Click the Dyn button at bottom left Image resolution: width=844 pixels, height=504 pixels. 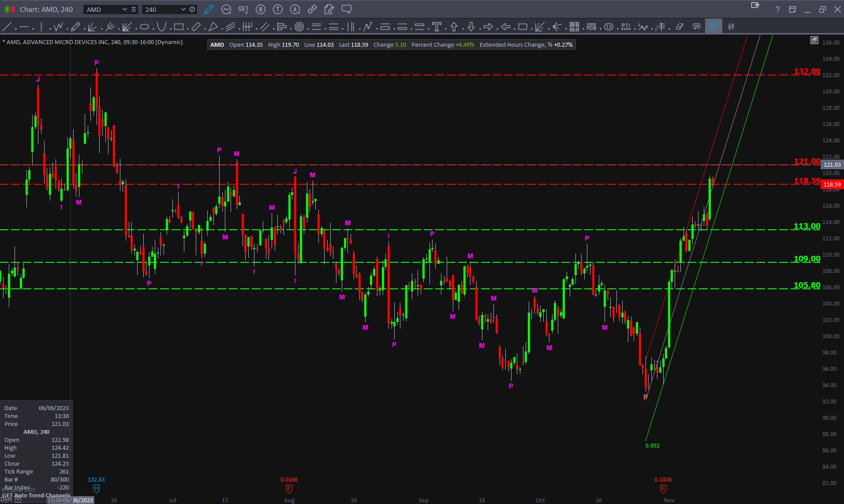(6, 500)
